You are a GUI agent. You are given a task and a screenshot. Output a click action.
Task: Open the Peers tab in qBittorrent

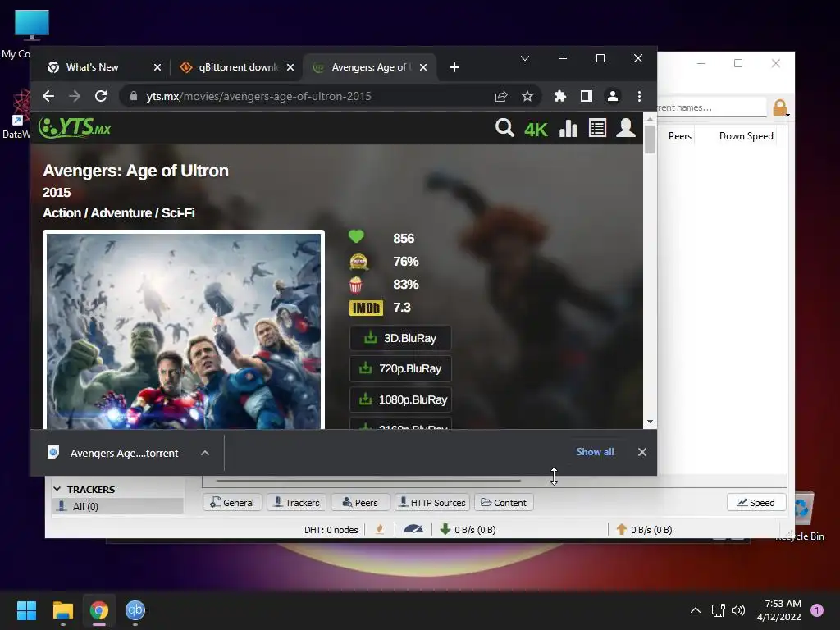tap(360, 503)
